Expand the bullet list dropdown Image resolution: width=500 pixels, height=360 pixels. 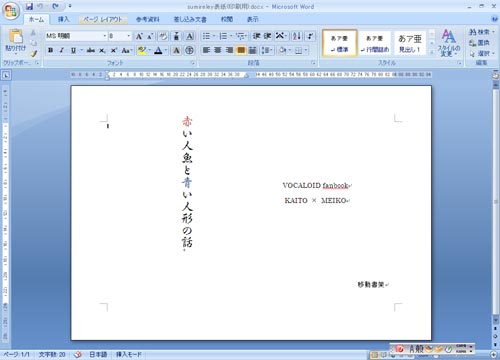[214, 36]
